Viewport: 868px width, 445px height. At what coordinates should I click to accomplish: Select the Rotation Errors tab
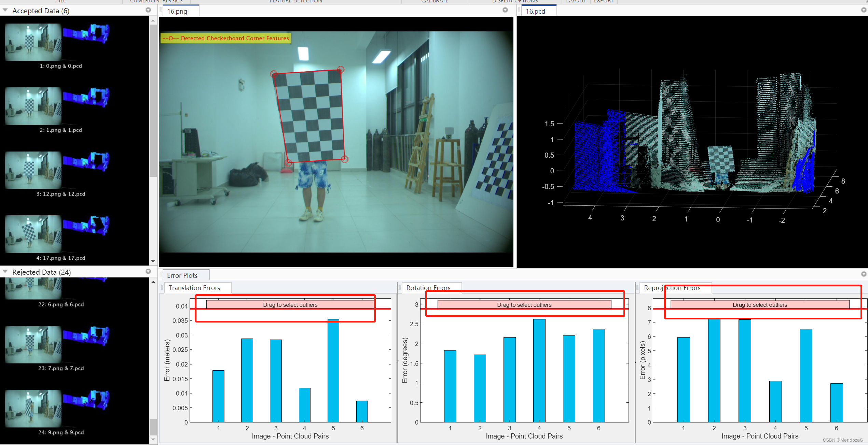click(x=428, y=288)
